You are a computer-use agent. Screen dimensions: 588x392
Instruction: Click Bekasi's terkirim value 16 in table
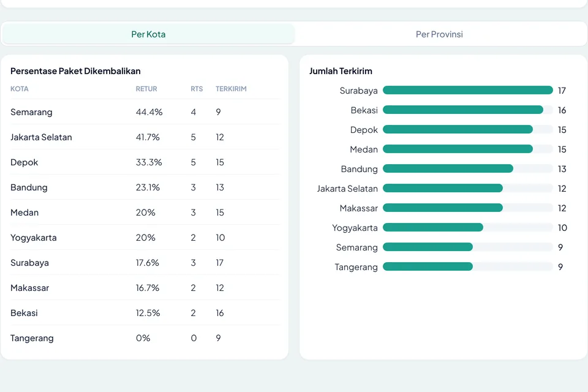[x=220, y=313]
